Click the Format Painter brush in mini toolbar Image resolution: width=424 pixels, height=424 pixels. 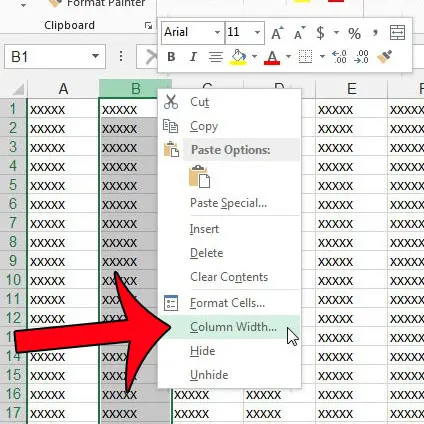(385, 57)
